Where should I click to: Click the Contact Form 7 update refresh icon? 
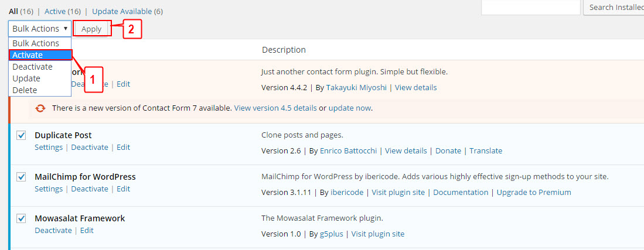[x=40, y=108]
